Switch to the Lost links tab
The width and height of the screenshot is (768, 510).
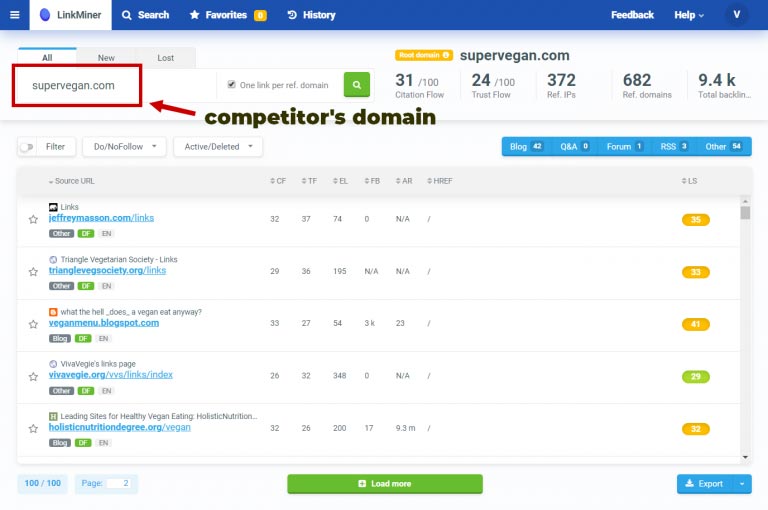[x=165, y=58]
